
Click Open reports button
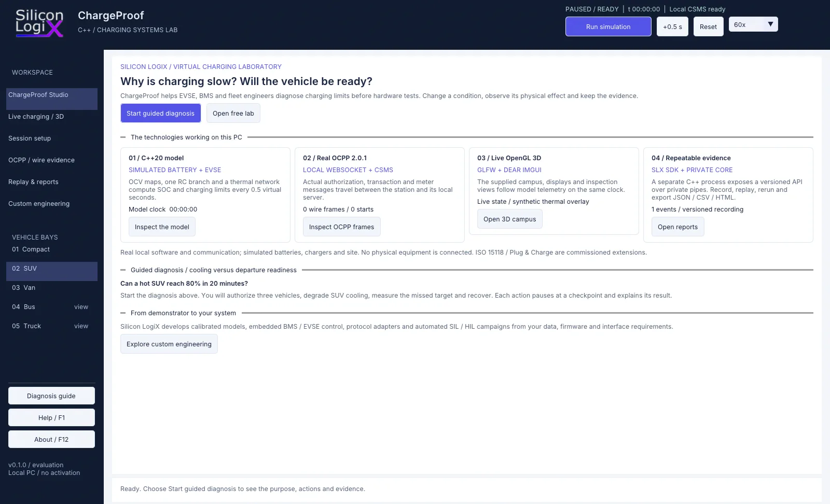(x=677, y=227)
